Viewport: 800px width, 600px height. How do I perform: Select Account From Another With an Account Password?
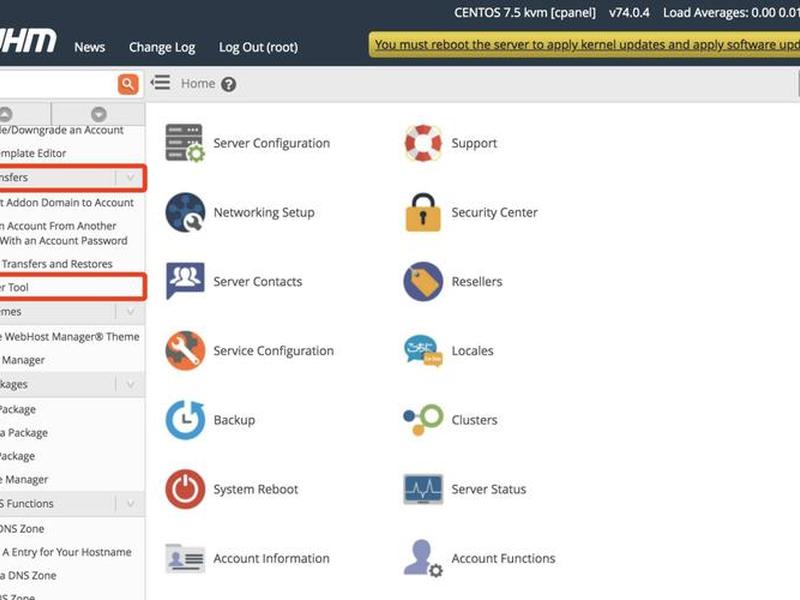pyautogui.click(x=63, y=233)
